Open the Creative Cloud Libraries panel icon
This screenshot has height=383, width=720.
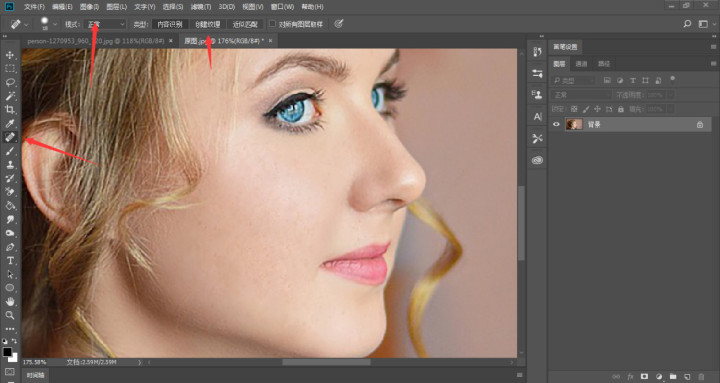[x=537, y=160]
